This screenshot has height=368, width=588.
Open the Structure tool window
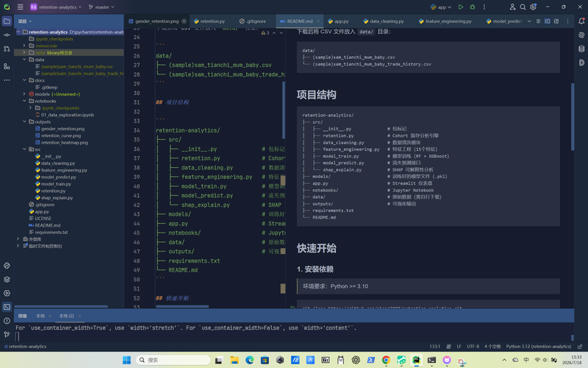(7, 66)
